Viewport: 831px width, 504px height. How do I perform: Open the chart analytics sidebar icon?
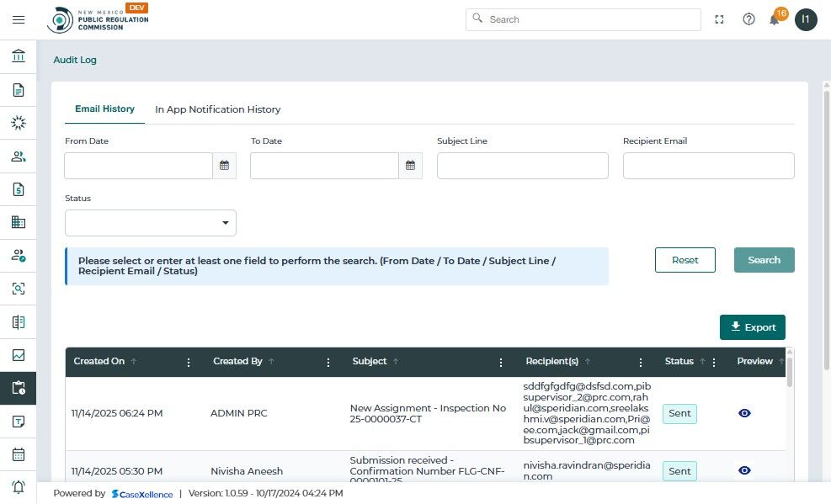coord(19,355)
